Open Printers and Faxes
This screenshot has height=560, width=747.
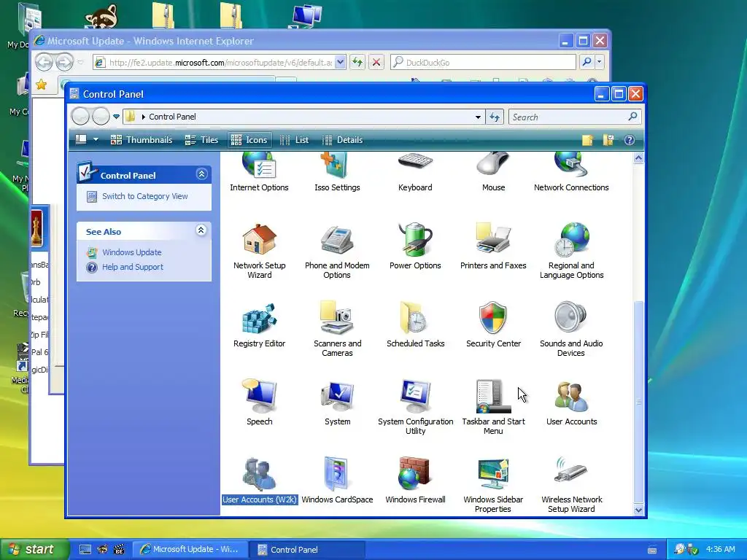click(493, 246)
